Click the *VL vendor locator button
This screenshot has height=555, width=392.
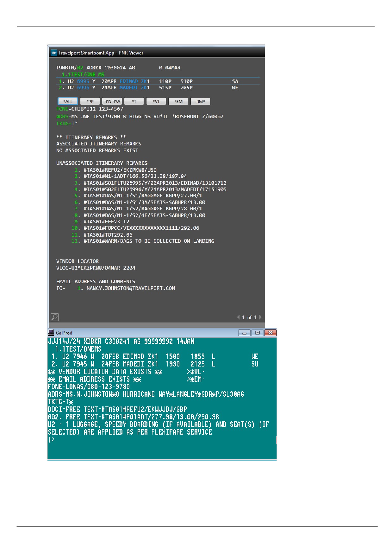156,101
